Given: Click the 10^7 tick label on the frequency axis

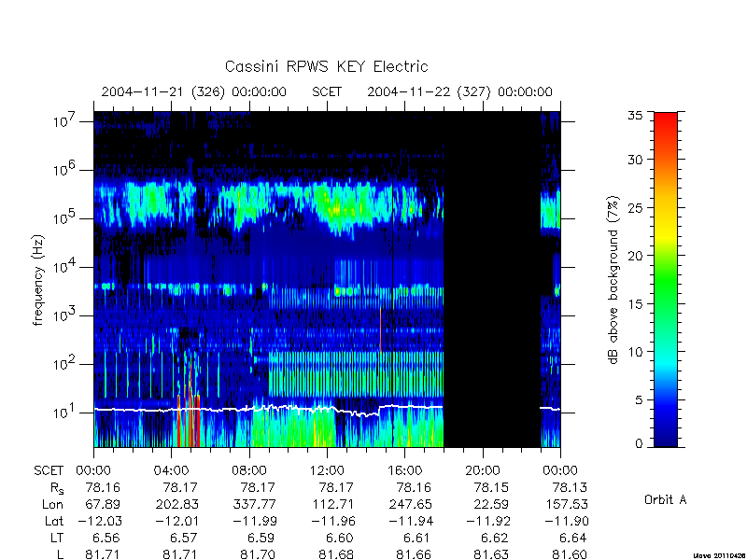Looking at the screenshot, I should pyautogui.click(x=65, y=121).
